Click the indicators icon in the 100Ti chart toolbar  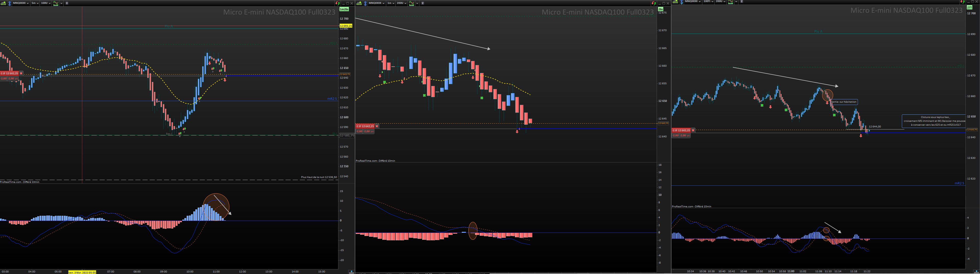pos(730,2)
